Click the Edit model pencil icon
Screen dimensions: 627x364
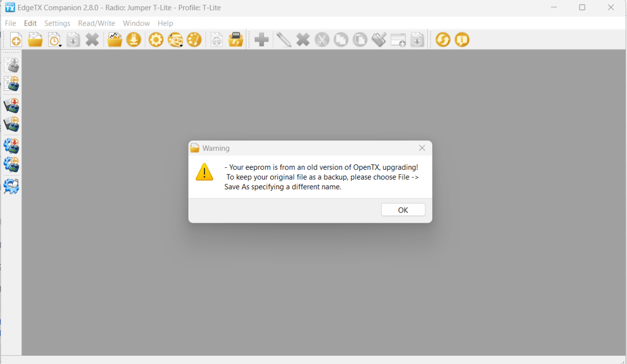(284, 40)
